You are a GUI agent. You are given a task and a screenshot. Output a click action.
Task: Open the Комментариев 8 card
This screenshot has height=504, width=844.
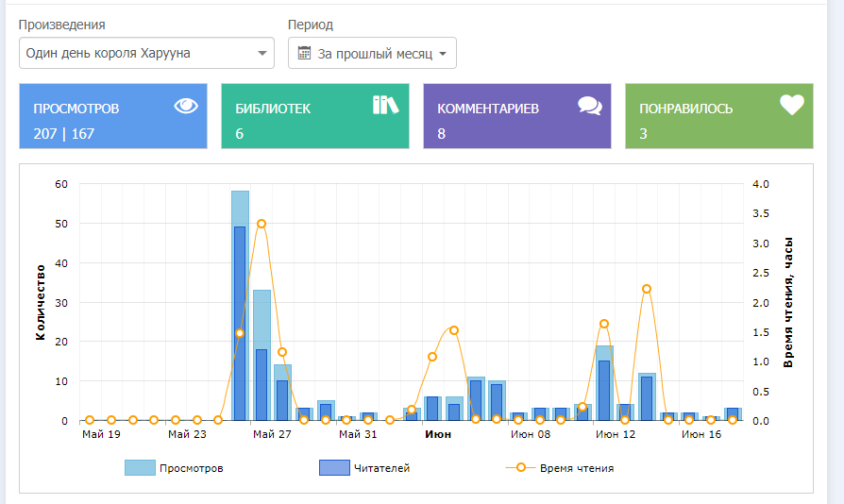click(516, 116)
